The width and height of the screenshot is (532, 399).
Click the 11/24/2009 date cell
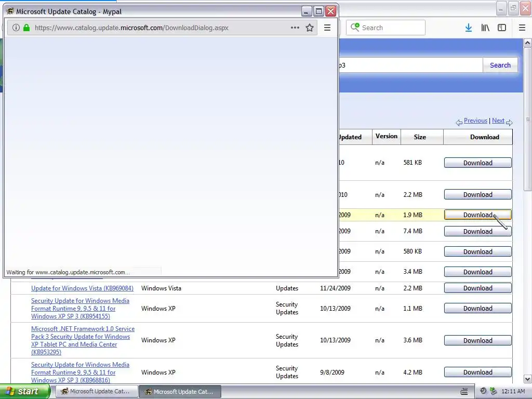click(335, 288)
